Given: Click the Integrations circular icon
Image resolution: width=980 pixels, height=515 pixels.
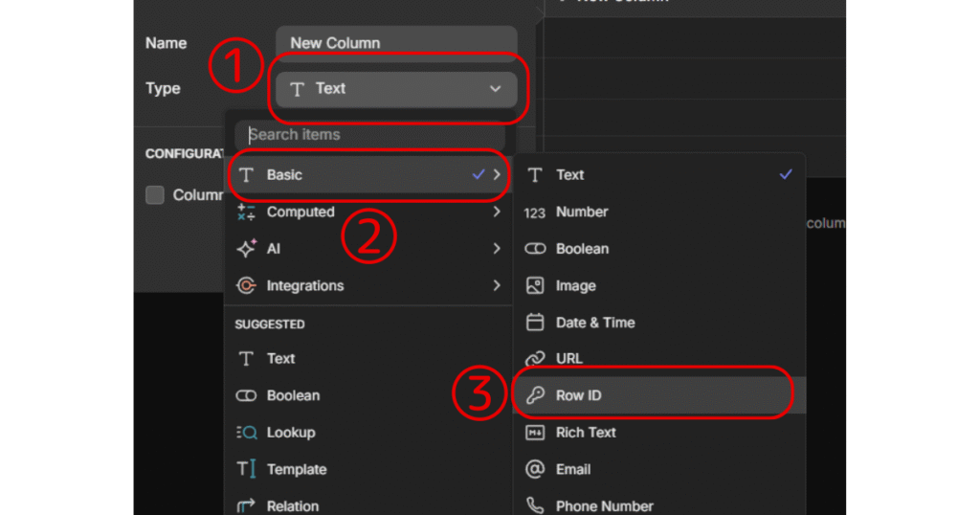Looking at the screenshot, I should tap(246, 285).
